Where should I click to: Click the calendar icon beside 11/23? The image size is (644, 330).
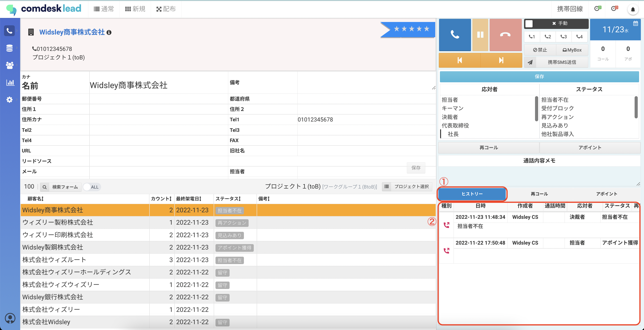pyautogui.click(x=635, y=24)
